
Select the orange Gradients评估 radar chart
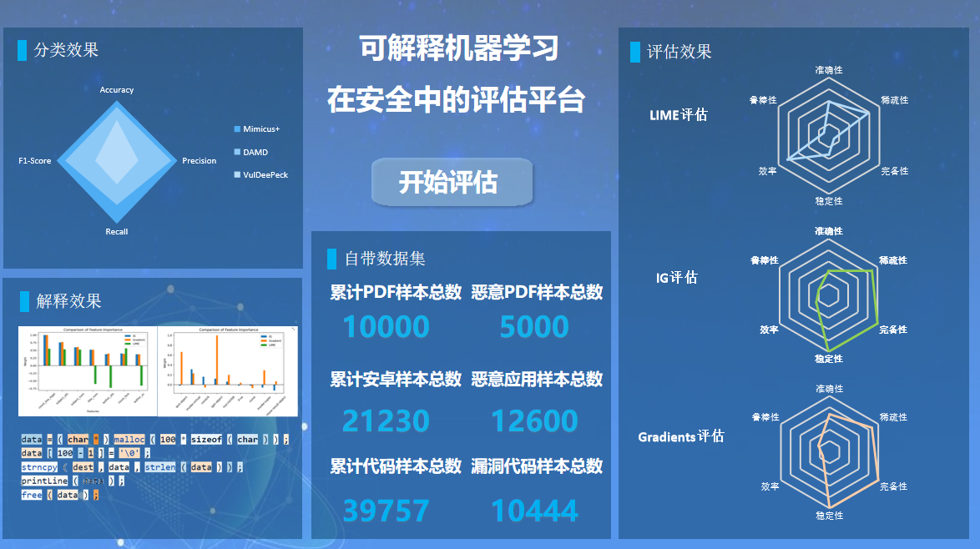[x=829, y=452]
